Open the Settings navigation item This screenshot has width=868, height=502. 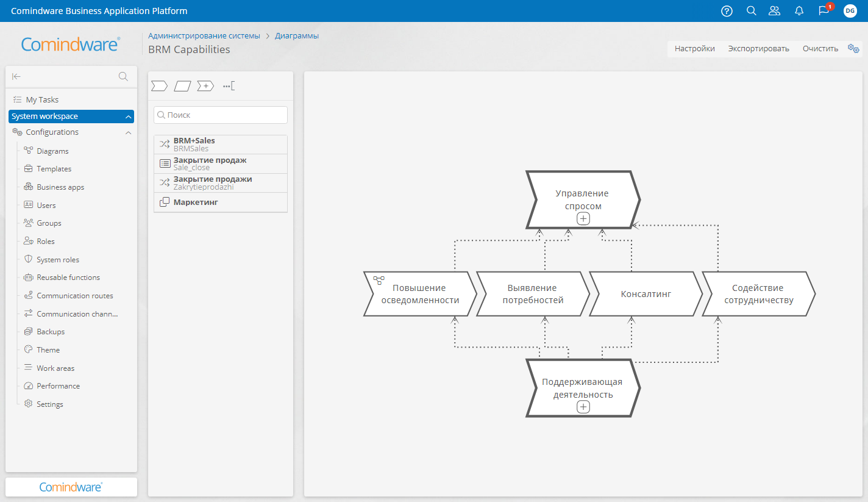[x=50, y=404]
